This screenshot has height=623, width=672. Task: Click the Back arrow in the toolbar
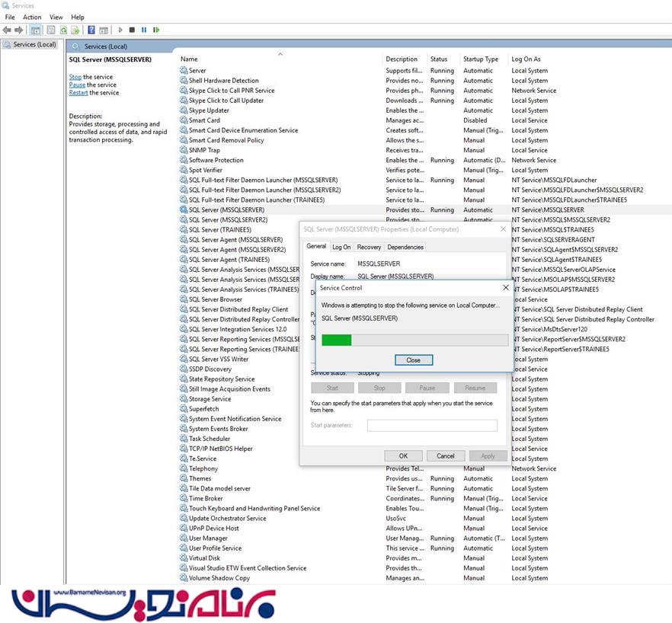point(7,30)
